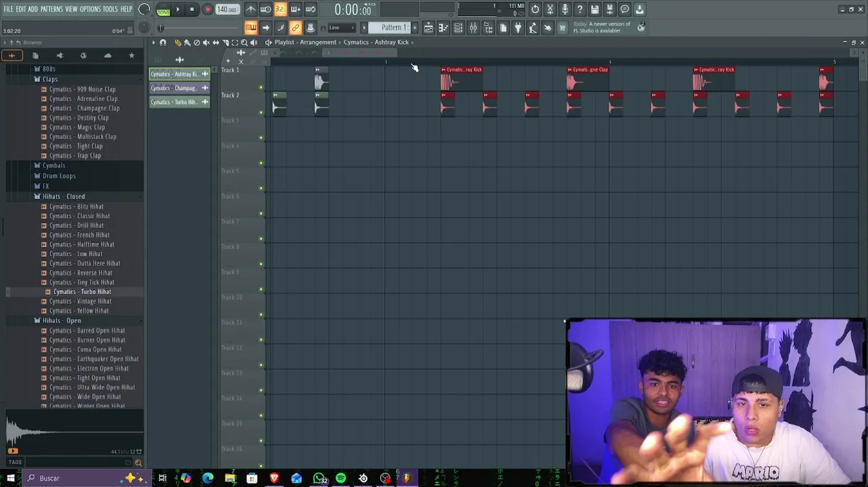Add a new pattern with plus button

click(x=415, y=28)
